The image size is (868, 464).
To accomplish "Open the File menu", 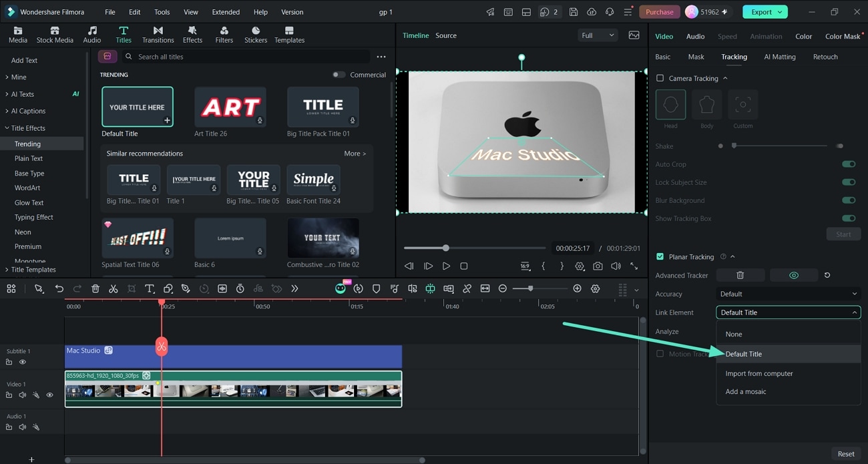I will pos(110,12).
